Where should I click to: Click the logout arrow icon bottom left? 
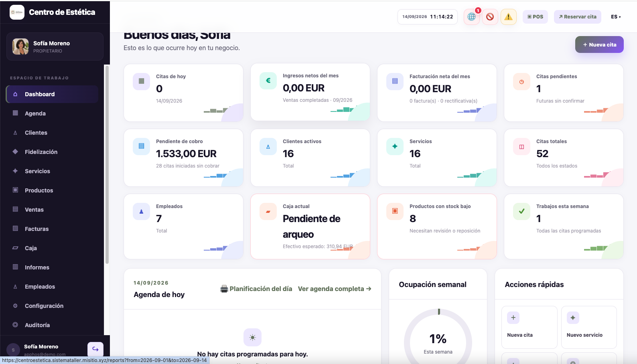pos(95,349)
